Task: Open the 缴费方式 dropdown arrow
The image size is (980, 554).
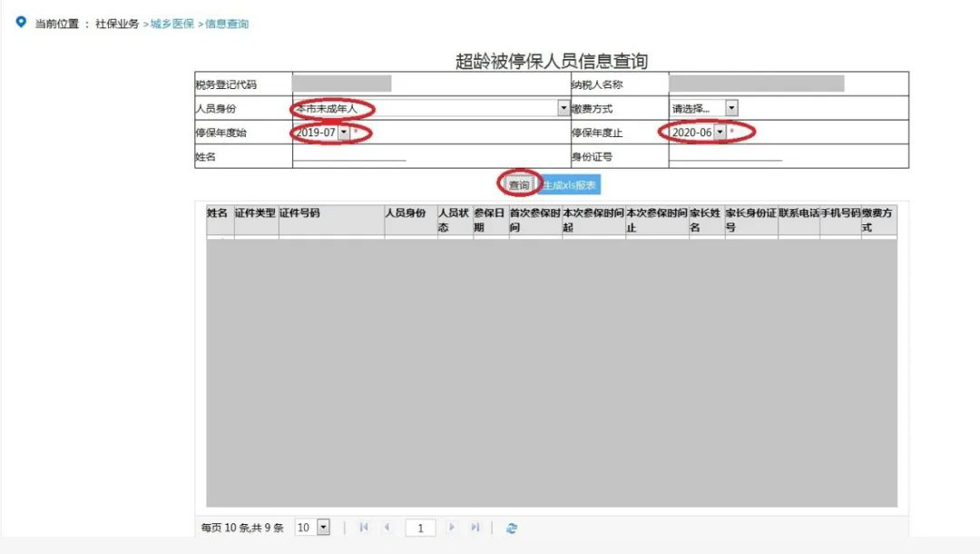Action: (731, 108)
